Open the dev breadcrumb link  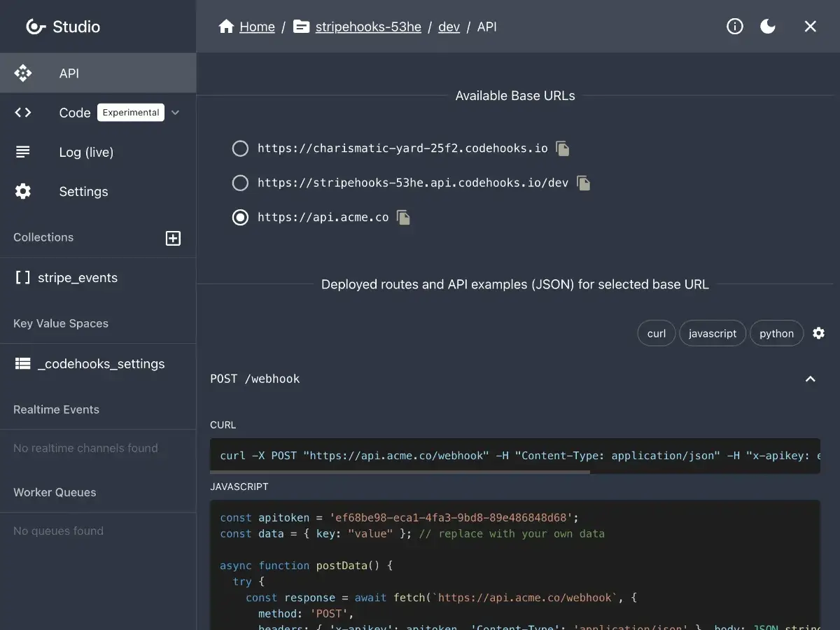[449, 27]
